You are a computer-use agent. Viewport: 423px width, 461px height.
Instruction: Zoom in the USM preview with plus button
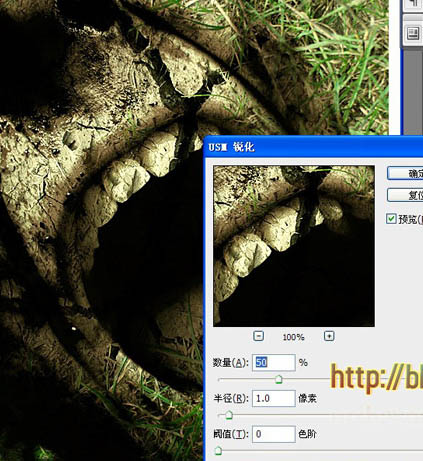(329, 336)
